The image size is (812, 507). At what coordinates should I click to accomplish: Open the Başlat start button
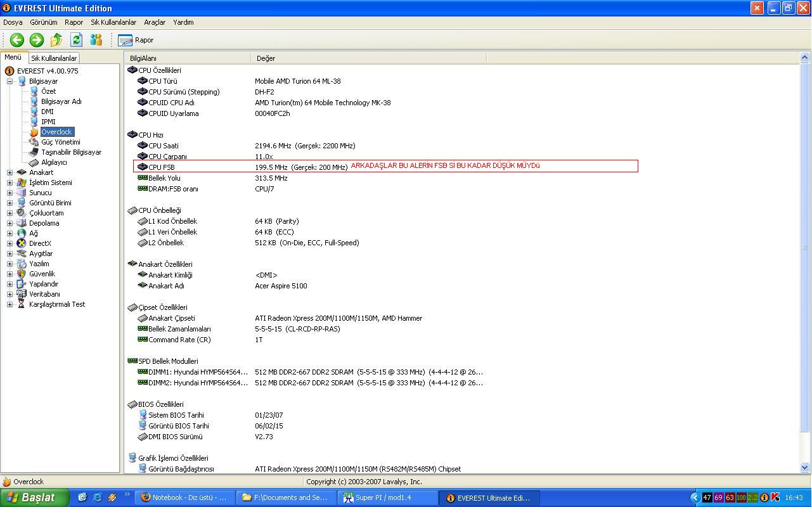pos(34,497)
